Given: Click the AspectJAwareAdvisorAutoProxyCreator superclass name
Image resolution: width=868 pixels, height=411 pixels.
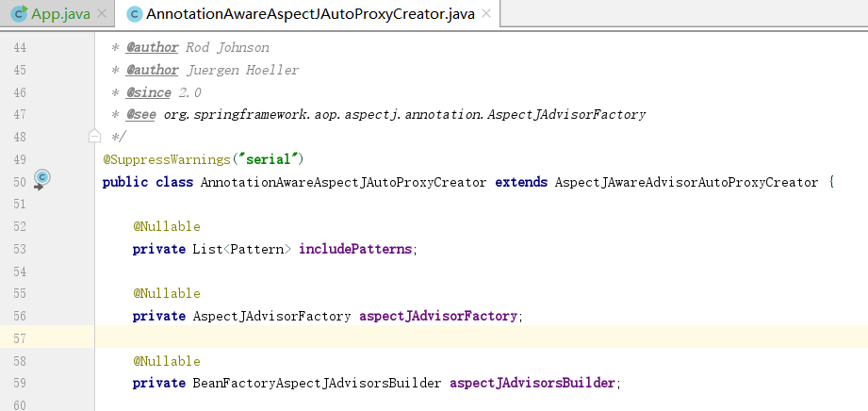Looking at the screenshot, I should (x=686, y=182).
